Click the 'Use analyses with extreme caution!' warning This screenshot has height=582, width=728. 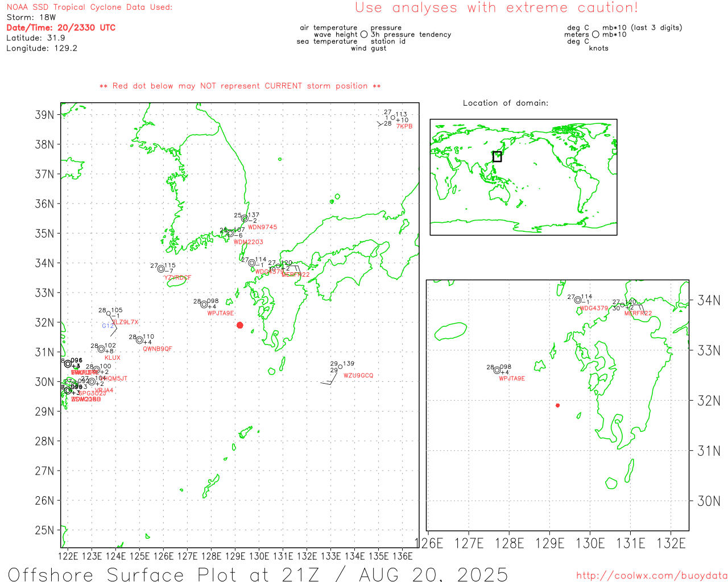point(497,8)
